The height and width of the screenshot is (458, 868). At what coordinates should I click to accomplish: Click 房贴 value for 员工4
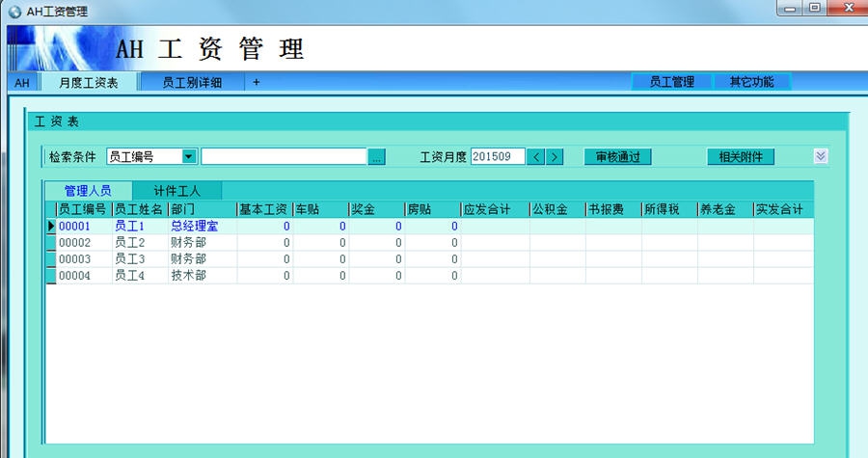point(432,276)
